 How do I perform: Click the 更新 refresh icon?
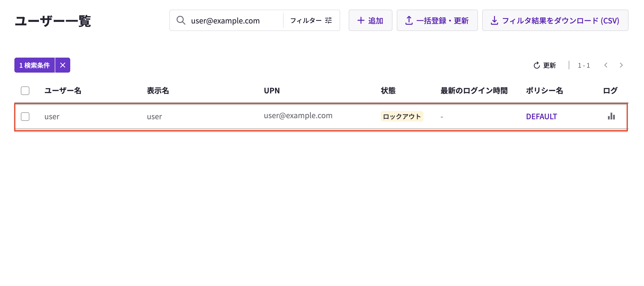537,65
